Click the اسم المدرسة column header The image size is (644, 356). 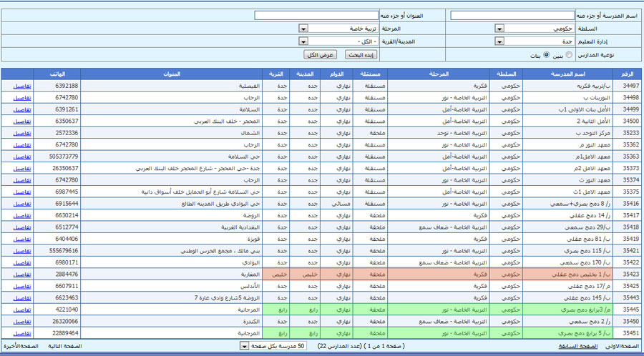568,74
